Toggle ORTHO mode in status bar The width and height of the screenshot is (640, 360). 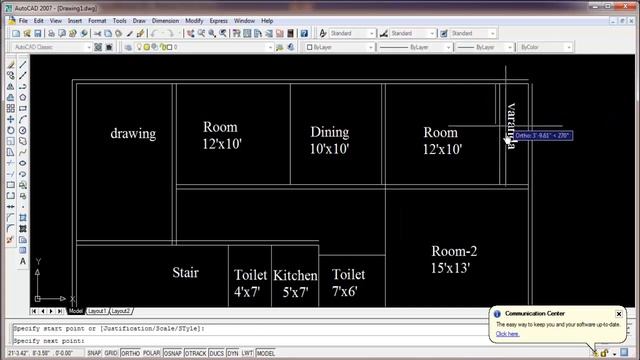point(131,353)
